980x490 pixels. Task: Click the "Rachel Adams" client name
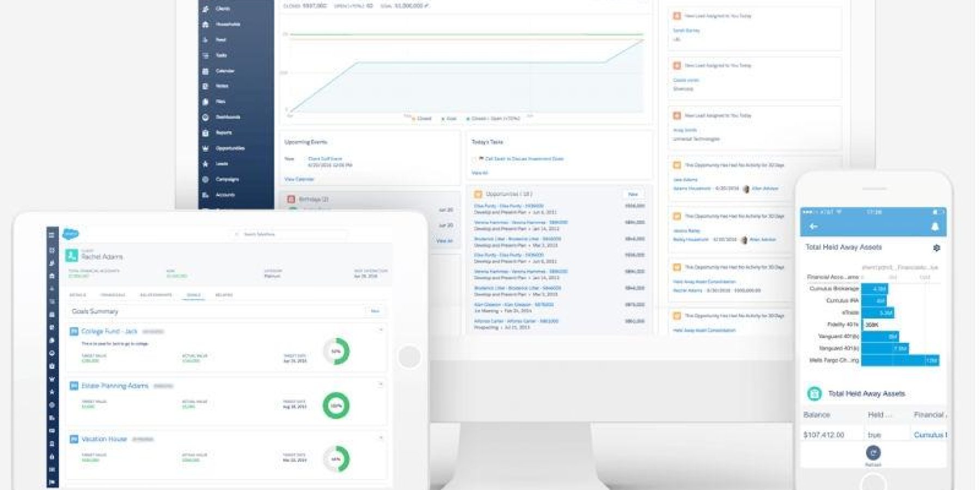[x=102, y=256]
